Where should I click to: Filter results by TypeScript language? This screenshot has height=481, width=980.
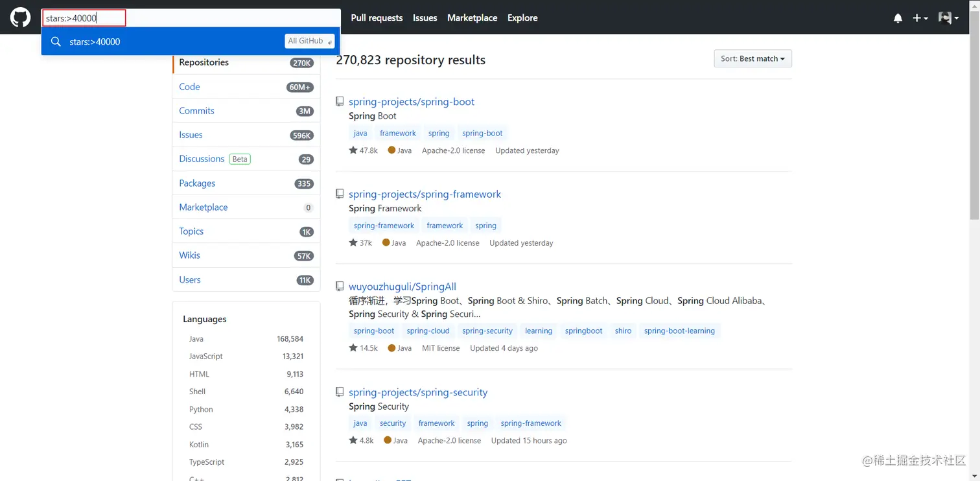pyautogui.click(x=246, y=462)
